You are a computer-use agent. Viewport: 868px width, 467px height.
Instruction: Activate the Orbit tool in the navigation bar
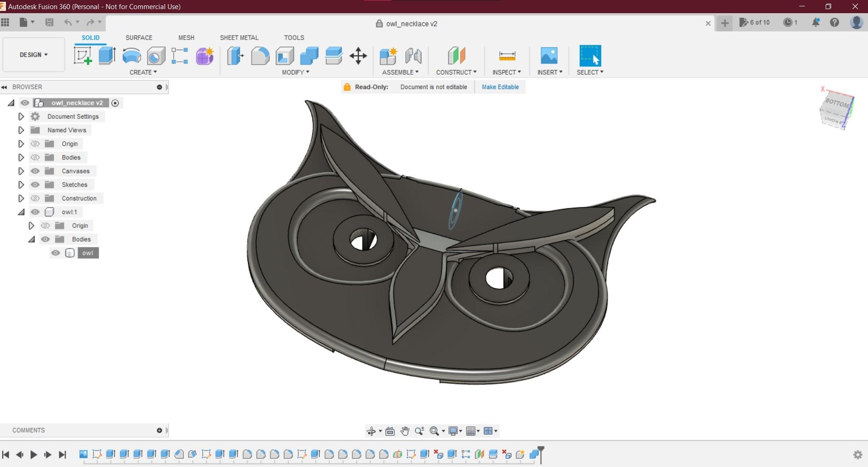pyautogui.click(x=371, y=430)
